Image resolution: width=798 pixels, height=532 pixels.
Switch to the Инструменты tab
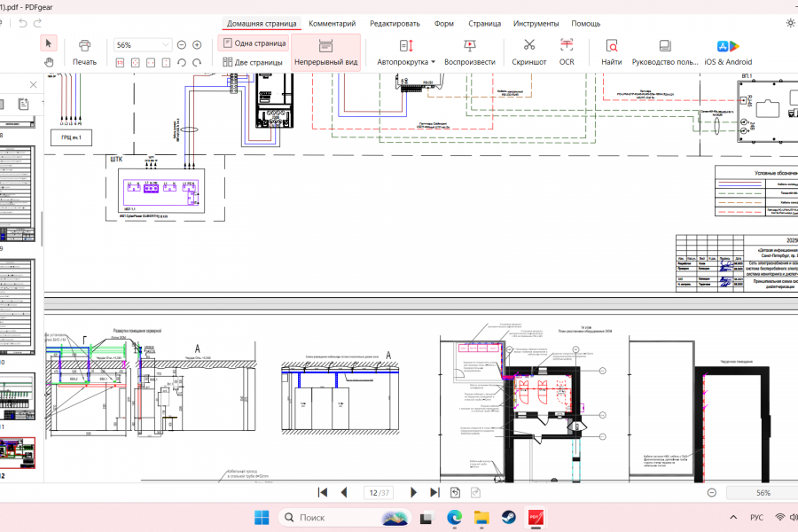[536, 23]
